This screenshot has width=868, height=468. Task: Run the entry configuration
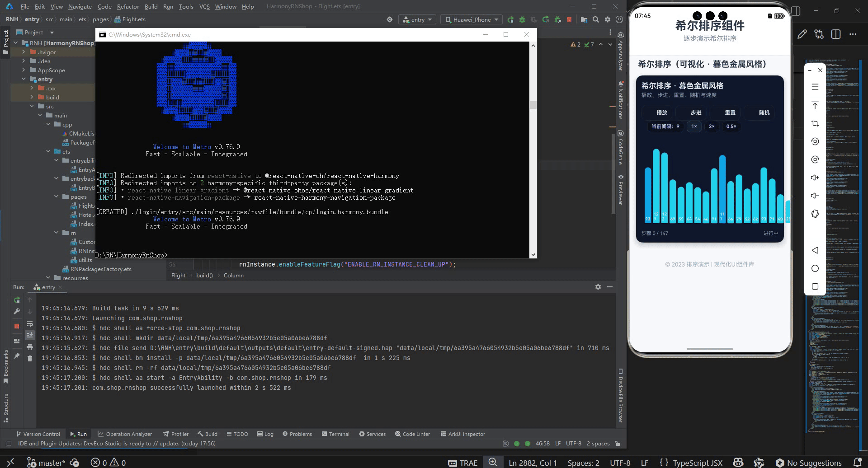(x=510, y=19)
